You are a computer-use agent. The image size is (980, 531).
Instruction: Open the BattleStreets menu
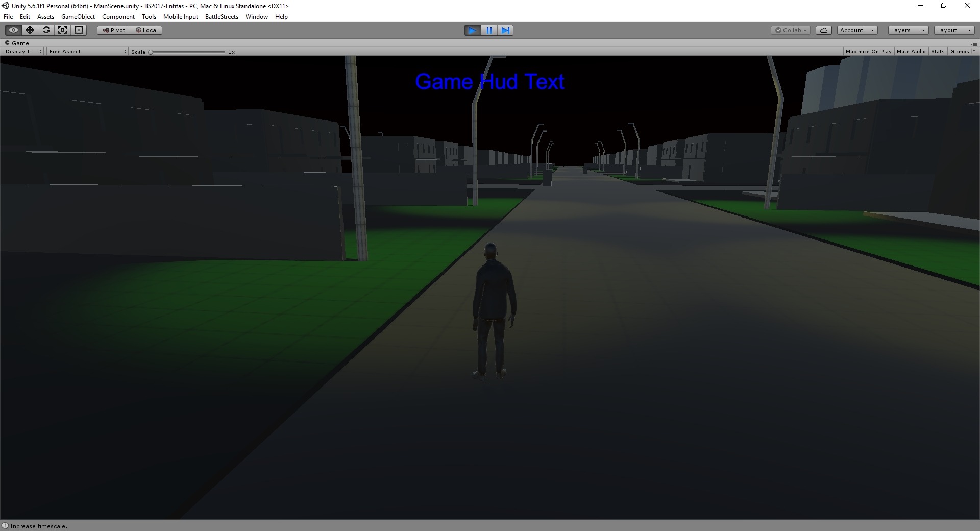click(x=222, y=17)
